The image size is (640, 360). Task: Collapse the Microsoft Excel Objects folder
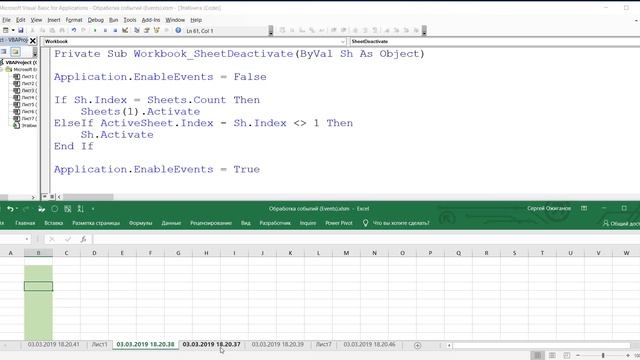pyautogui.click(x=2, y=69)
